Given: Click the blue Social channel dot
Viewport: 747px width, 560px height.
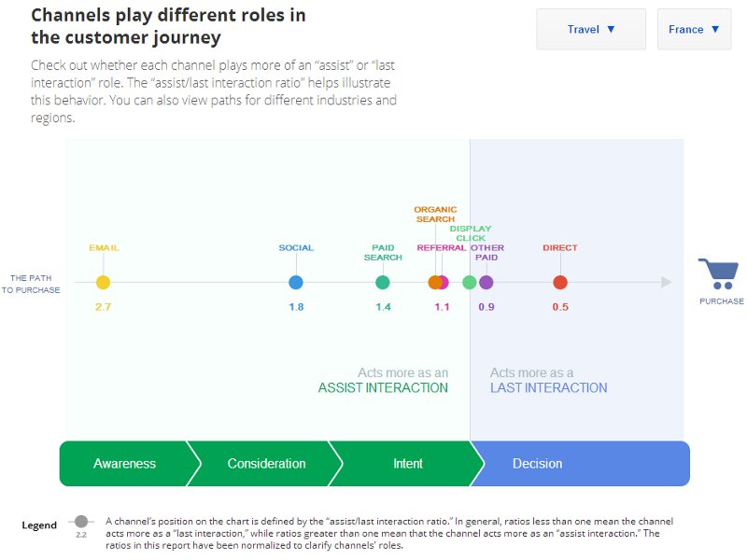Looking at the screenshot, I should click(296, 283).
